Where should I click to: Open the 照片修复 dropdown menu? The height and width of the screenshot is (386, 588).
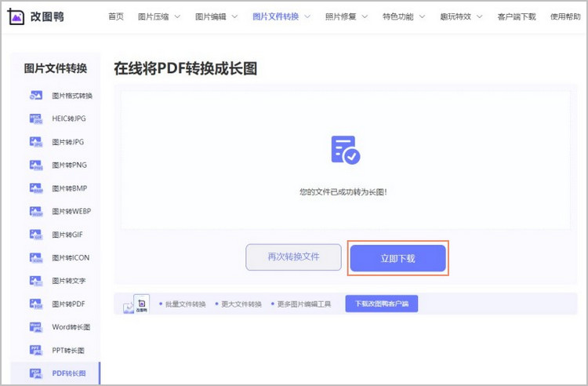pos(346,16)
